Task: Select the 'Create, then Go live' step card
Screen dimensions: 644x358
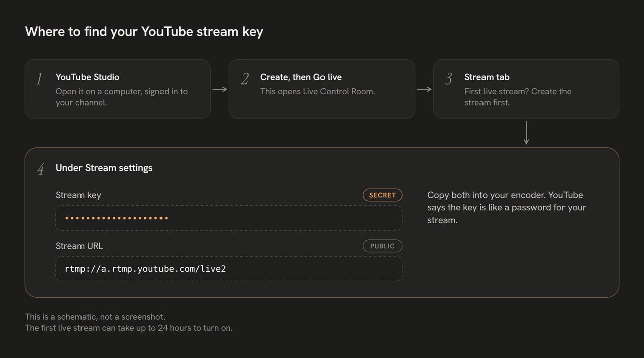Action: click(x=322, y=89)
